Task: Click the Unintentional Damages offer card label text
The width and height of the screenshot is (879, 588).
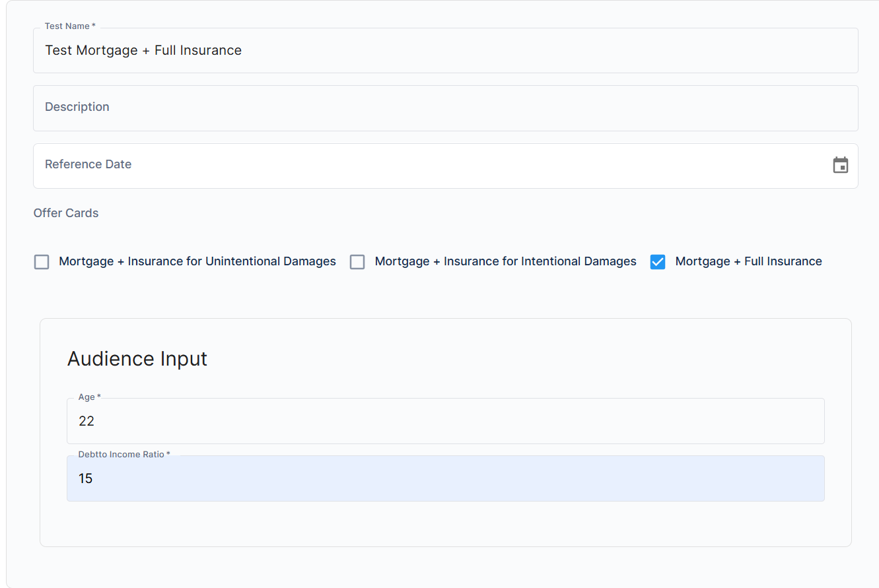Action: tap(197, 261)
